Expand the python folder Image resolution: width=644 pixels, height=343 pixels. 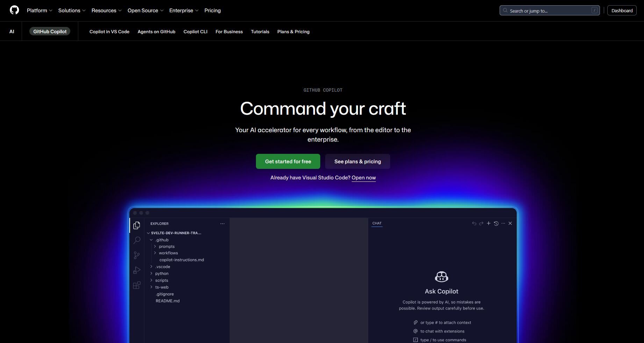pos(151,273)
